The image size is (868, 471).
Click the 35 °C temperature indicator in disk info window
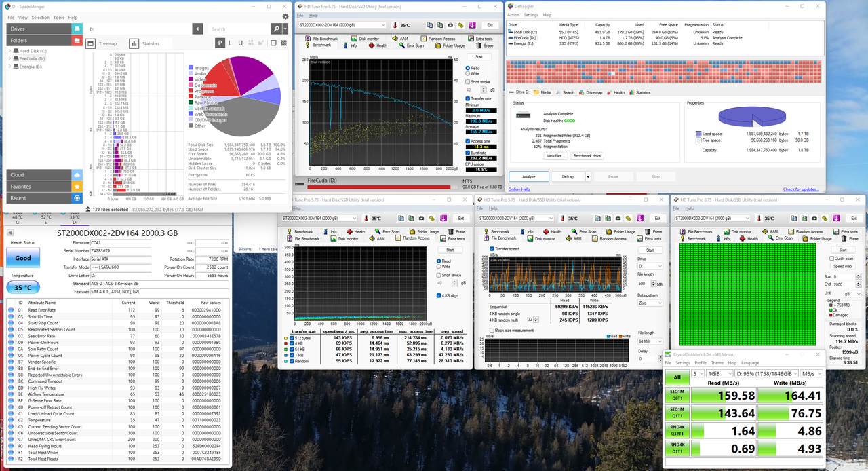[x=23, y=287]
